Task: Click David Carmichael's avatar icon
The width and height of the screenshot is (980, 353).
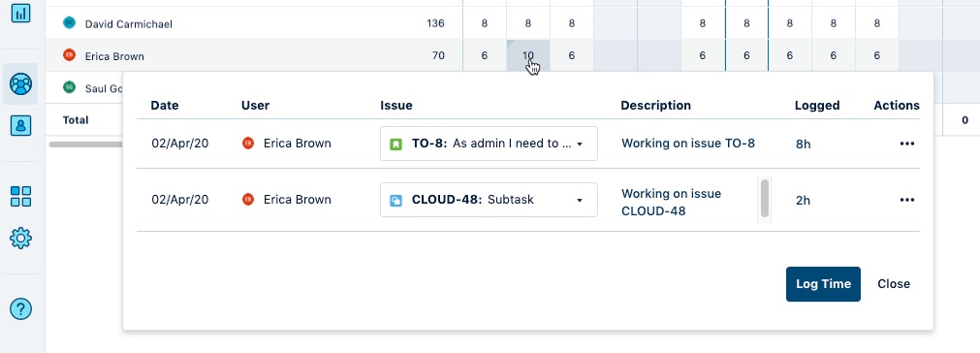Action: point(70,23)
